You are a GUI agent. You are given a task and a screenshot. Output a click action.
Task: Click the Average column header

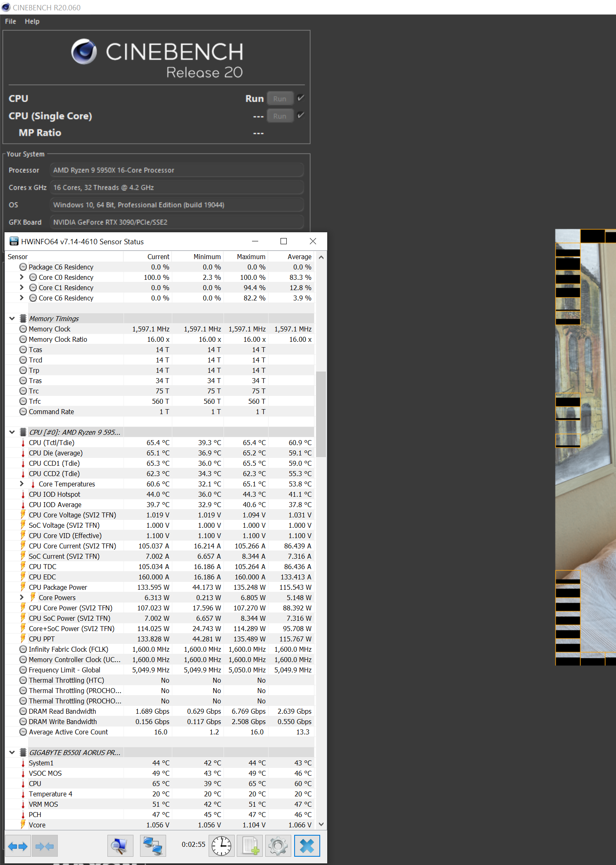coord(291,257)
